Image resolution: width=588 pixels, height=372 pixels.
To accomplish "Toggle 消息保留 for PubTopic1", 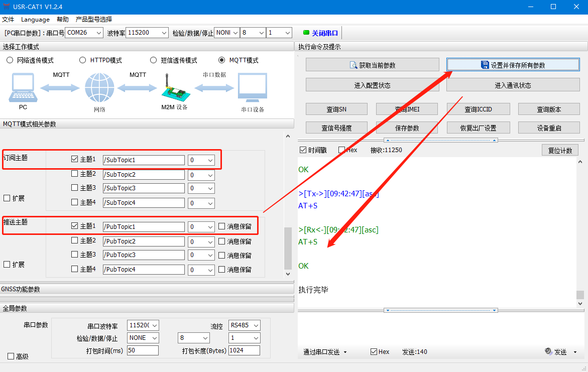I will 222,226.
